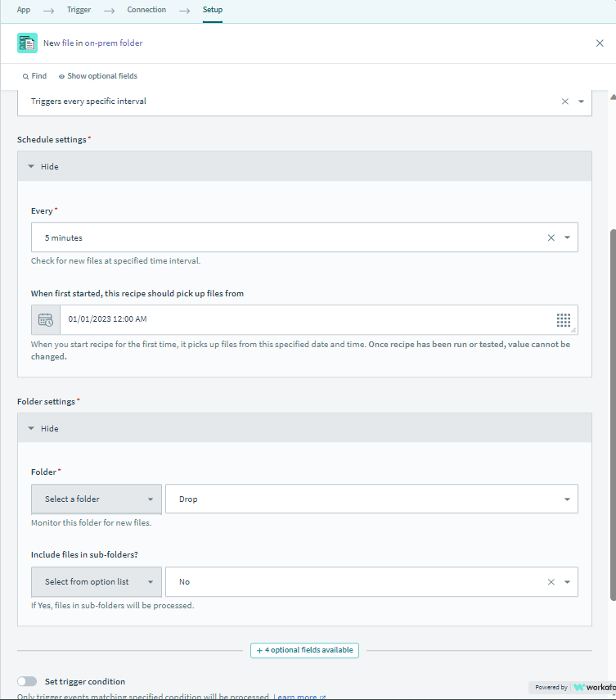616x700 pixels.
Task: Click the grid icon in date field
Action: click(x=563, y=319)
